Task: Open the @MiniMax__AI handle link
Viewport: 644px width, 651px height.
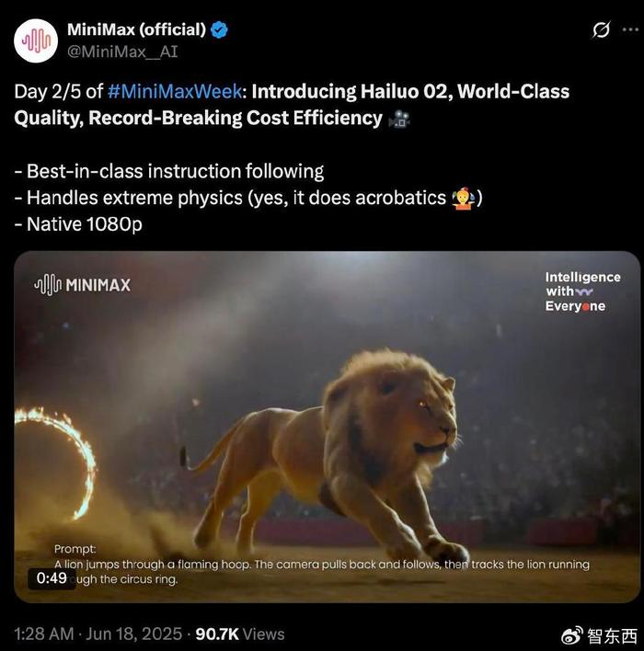Action: click(122, 51)
